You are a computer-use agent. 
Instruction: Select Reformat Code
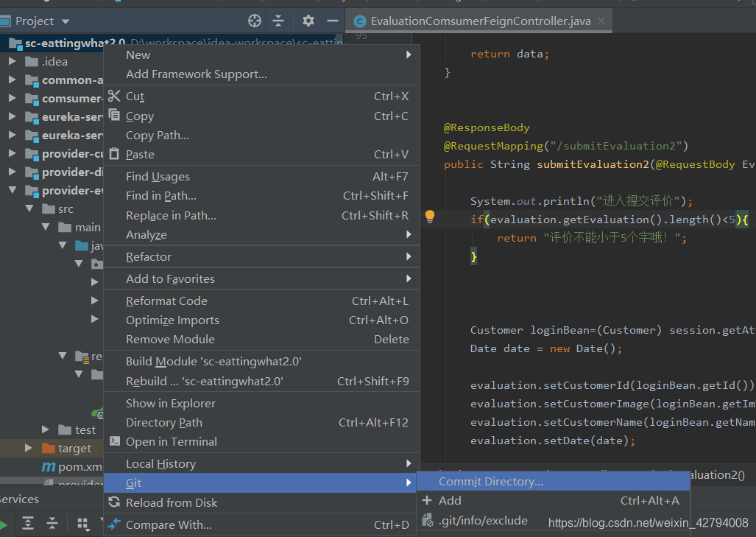pos(262,301)
